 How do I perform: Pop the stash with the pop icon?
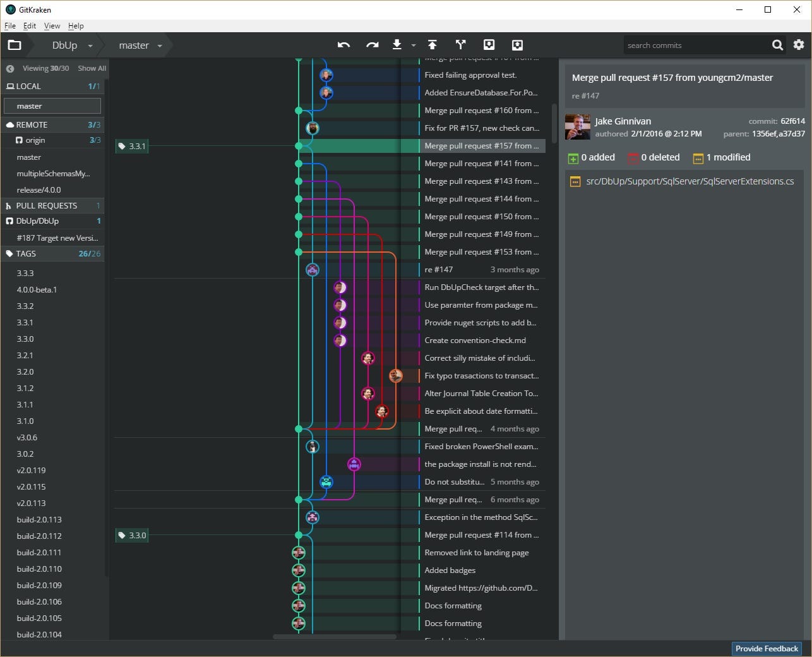pos(517,45)
